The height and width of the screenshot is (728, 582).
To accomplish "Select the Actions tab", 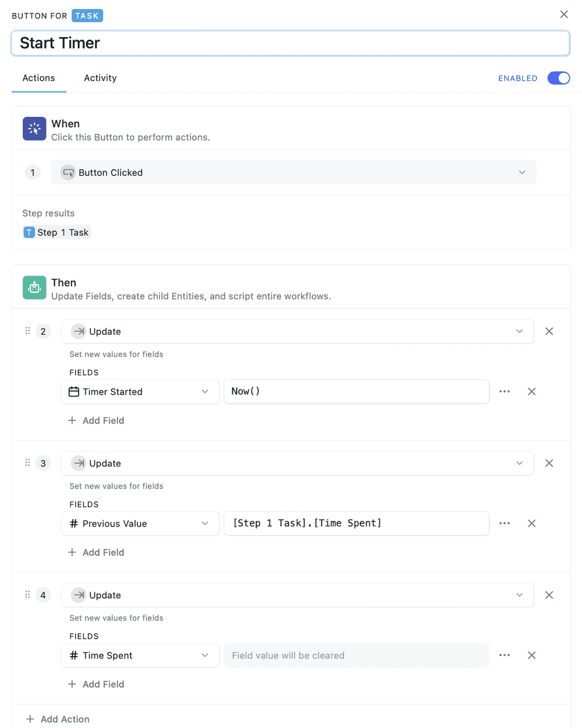I will click(x=39, y=78).
